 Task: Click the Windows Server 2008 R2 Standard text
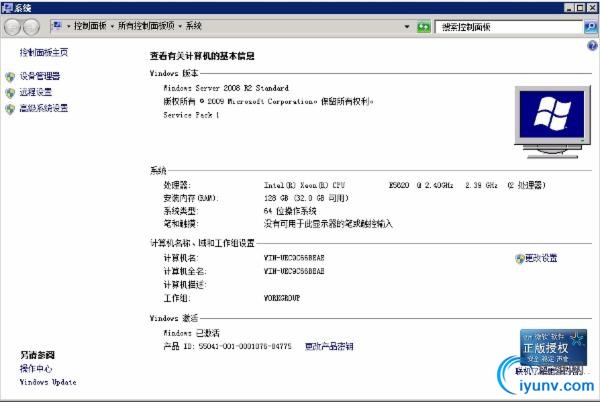(226, 88)
